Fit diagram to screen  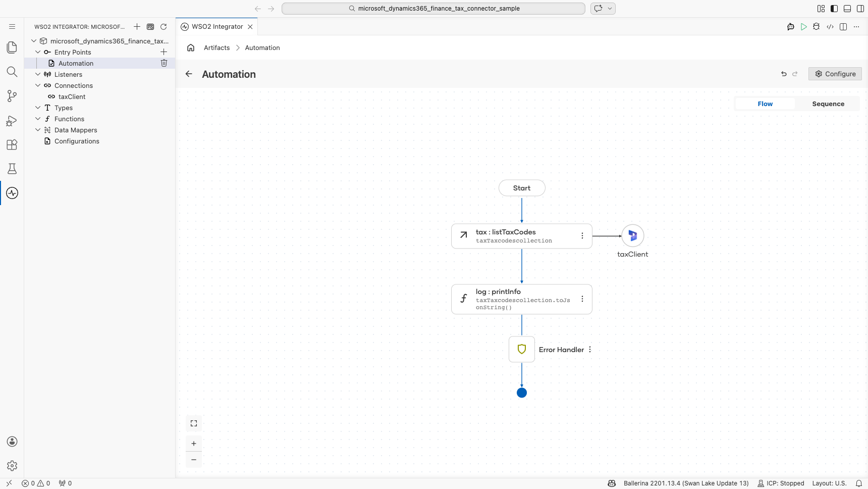click(x=194, y=423)
